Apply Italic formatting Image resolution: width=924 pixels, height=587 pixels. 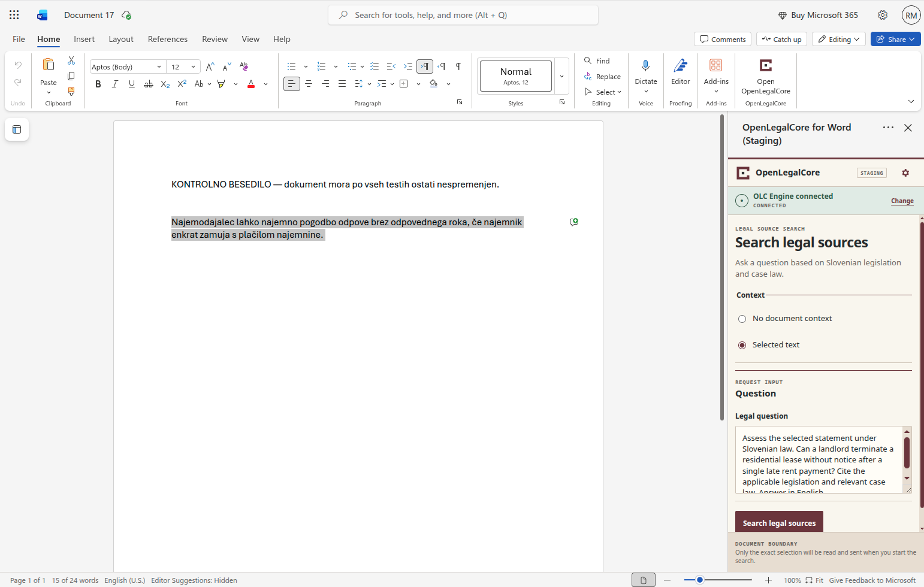click(115, 84)
